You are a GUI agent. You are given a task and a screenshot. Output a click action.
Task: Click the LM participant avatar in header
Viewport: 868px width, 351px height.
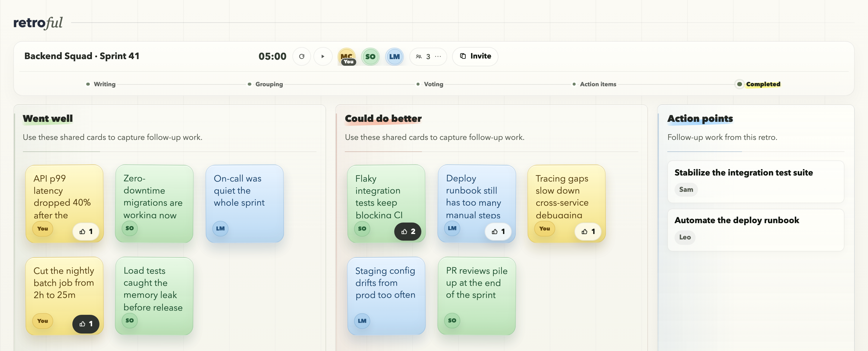click(x=394, y=57)
